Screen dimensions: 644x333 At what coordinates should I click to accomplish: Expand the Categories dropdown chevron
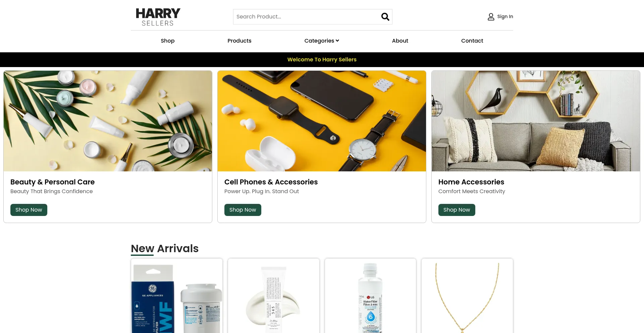pyautogui.click(x=337, y=41)
